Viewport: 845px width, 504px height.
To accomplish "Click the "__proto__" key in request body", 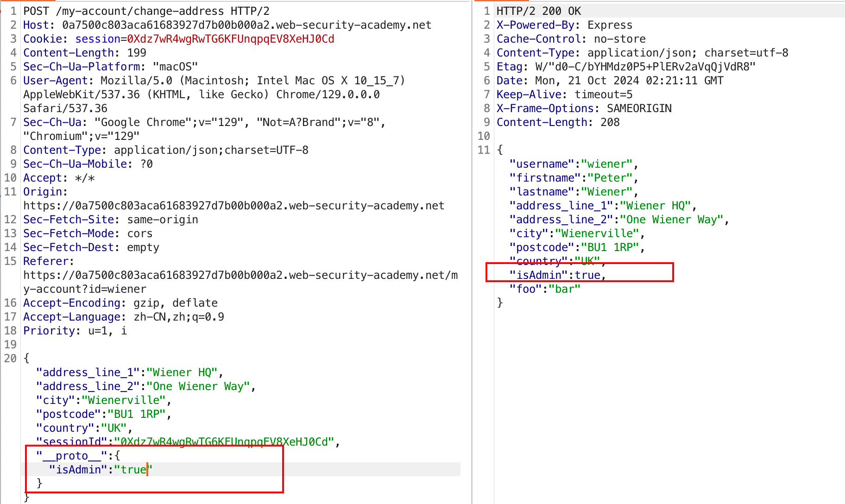I will (72, 456).
